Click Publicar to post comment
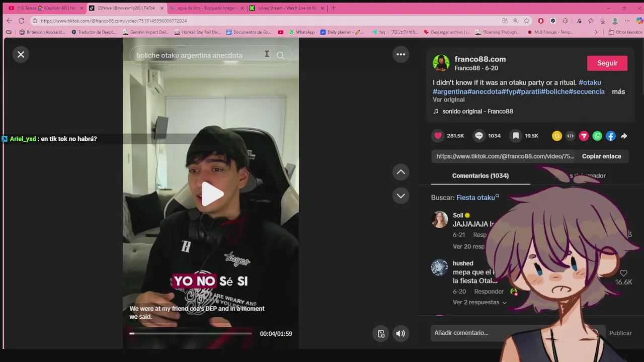The height and width of the screenshot is (362, 644). (620, 333)
